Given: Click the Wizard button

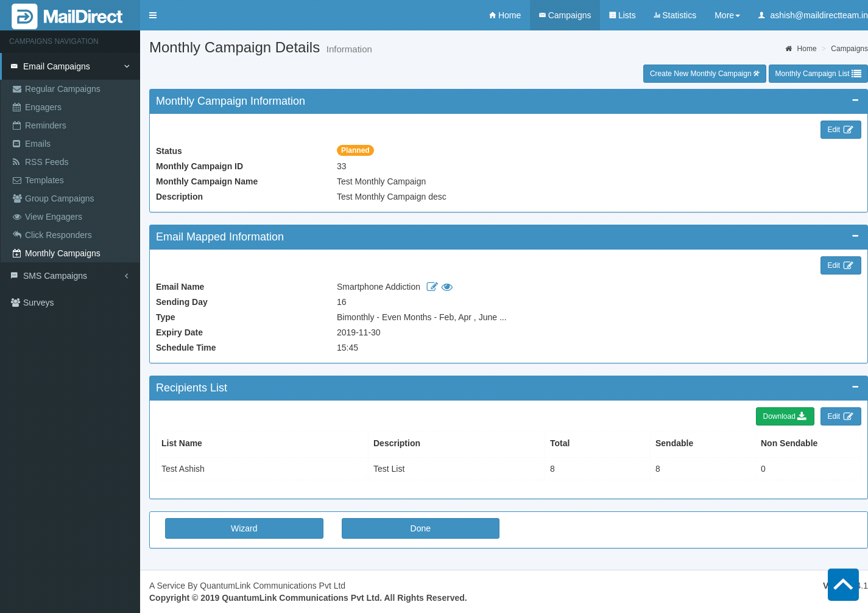Looking at the screenshot, I should point(244,528).
